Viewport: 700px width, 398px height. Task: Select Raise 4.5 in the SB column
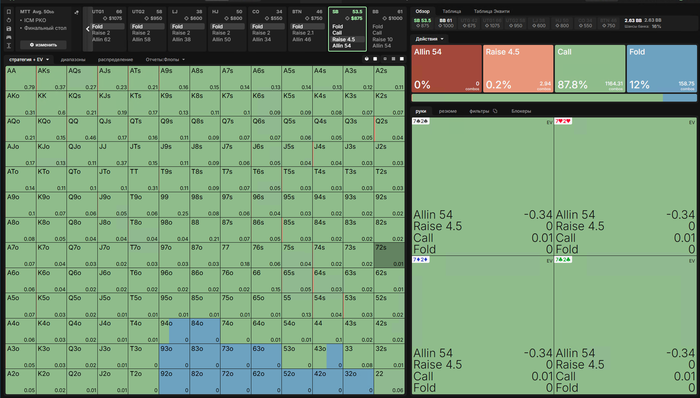coord(348,39)
